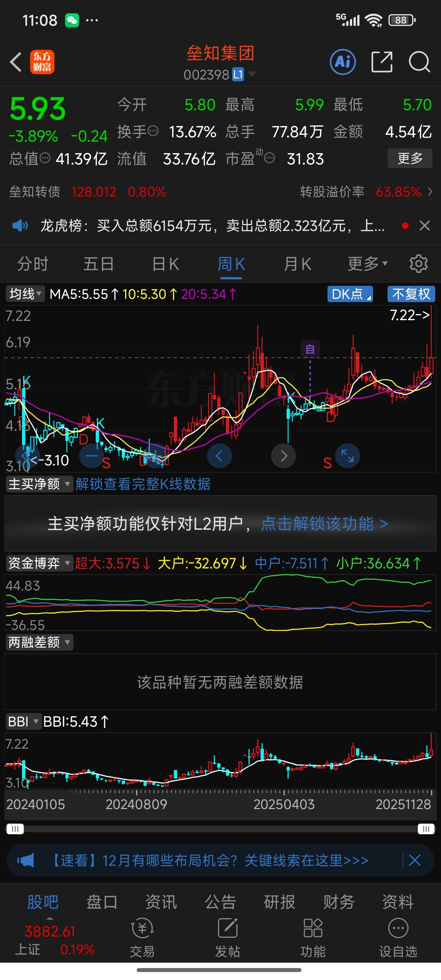Open the BBI indicator dropdown
Image resolution: width=441 pixels, height=980 pixels.
pyautogui.click(x=23, y=721)
